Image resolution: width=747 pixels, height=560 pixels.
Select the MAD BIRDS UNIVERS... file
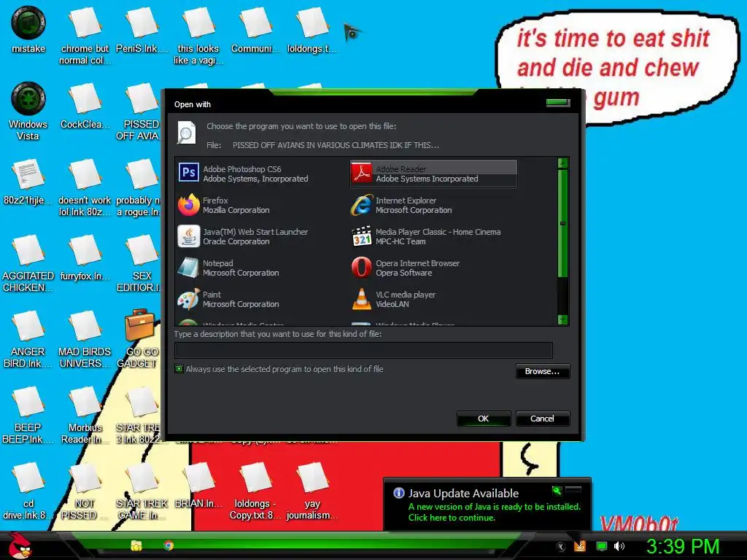(85, 339)
